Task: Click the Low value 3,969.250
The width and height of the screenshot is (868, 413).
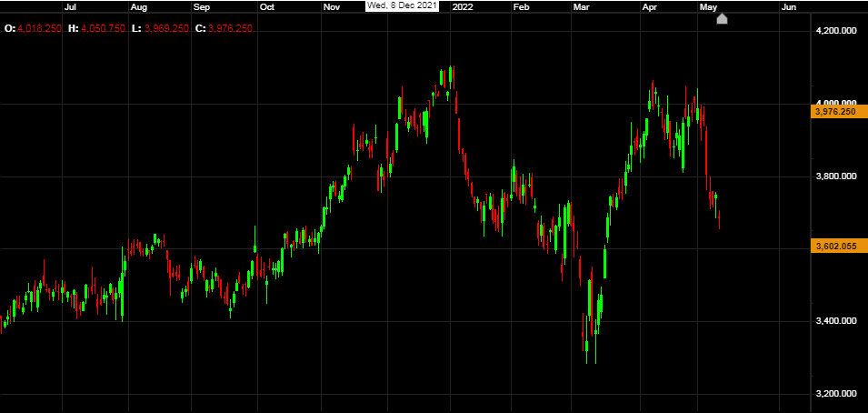Action: tap(167, 29)
